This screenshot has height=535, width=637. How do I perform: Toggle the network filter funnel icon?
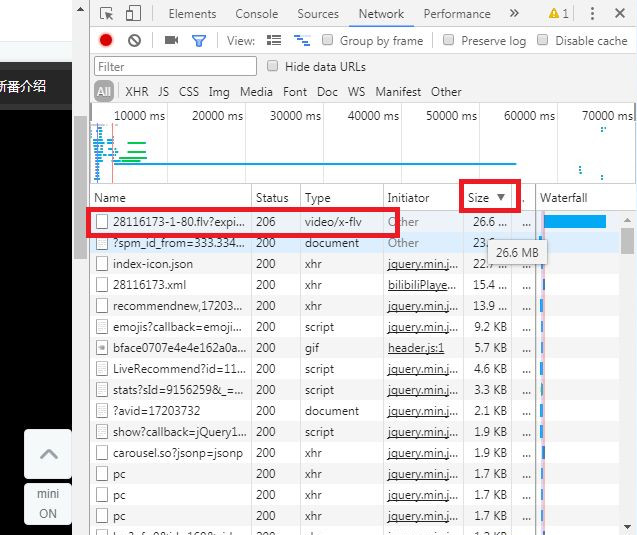199,41
